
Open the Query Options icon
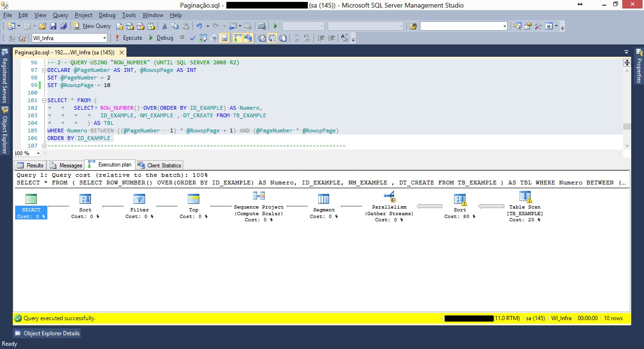click(214, 38)
